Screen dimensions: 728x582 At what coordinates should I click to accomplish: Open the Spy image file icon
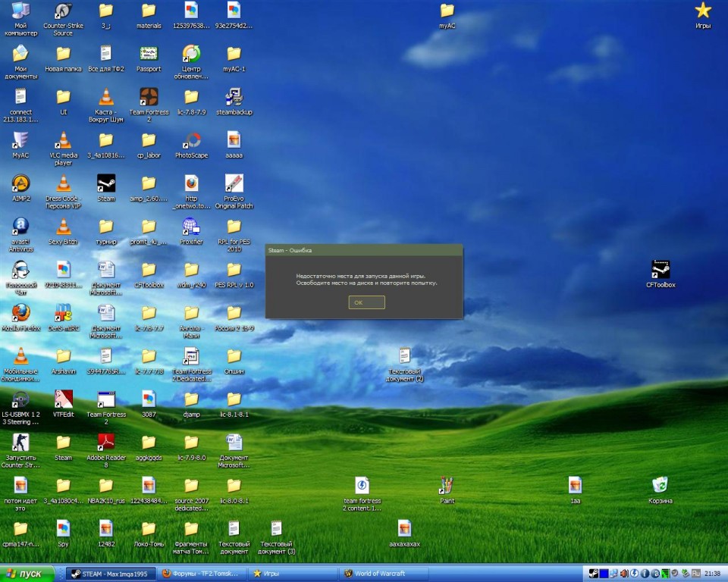point(63,533)
